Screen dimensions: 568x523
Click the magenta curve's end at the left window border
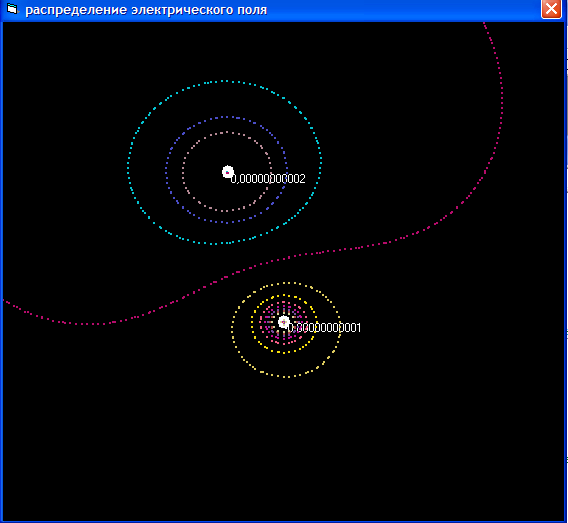coord(4,300)
